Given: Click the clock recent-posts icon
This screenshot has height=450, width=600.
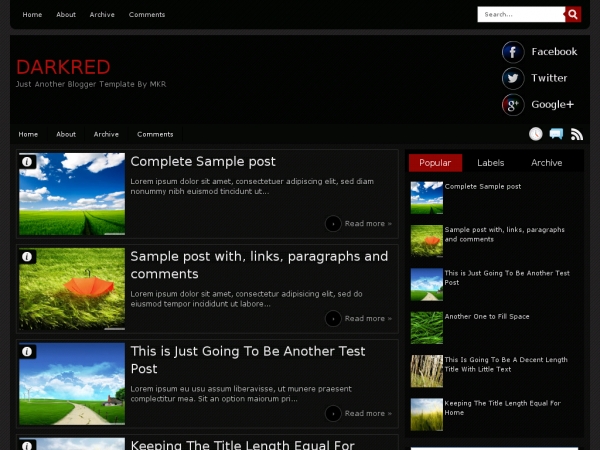Looking at the screenshot, I should click(536, 134).
